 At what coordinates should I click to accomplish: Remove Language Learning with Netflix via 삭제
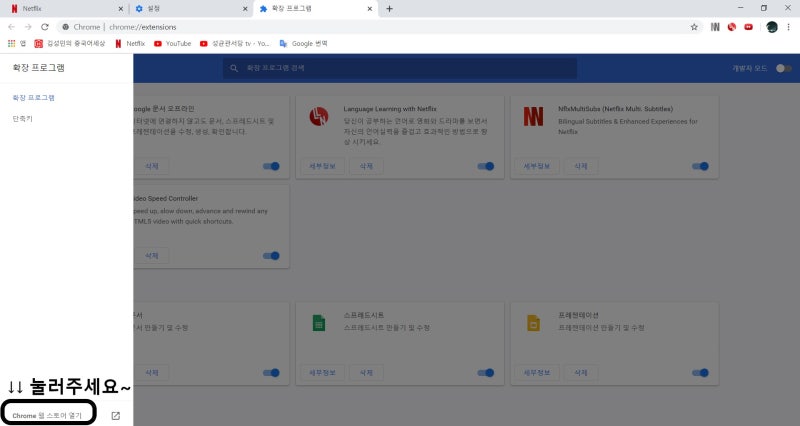[366, 166]
